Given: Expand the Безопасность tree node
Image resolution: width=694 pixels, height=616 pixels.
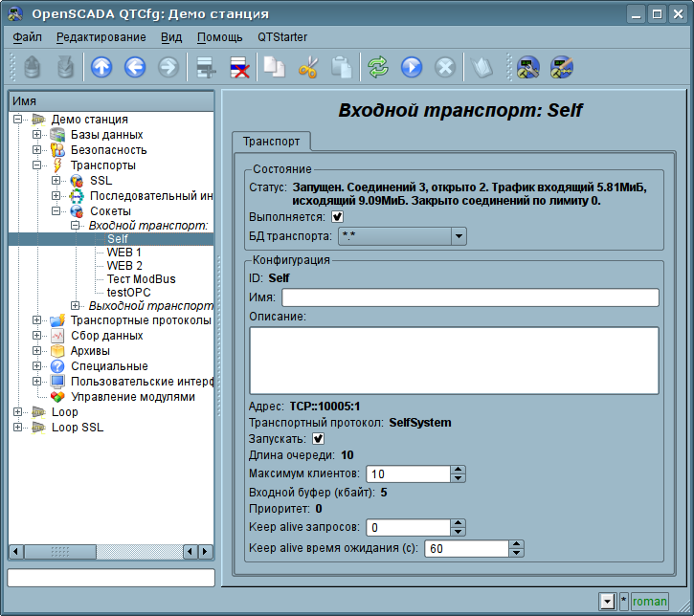Looking at the screenshot, I should click(x=36, y=150).
